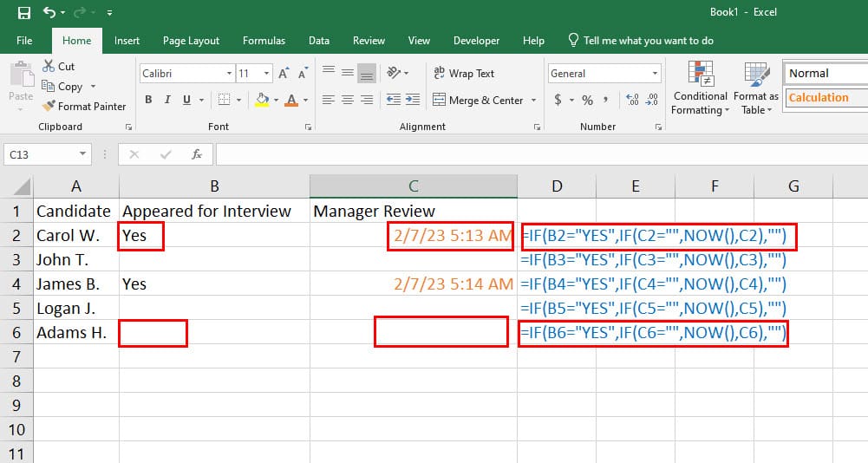Image resolution: width=868 pixels, height=463 pixels.
Task: Open Font group dialog launcher
Action: pyautogui.click(x=308, y=127)
